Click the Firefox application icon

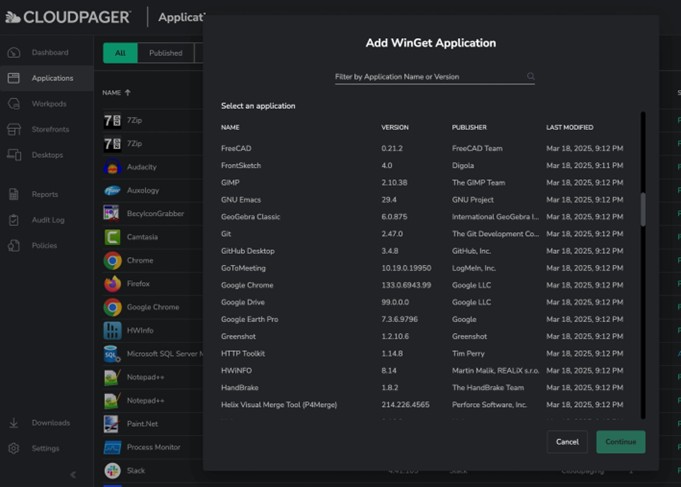[x=113, y=284]
